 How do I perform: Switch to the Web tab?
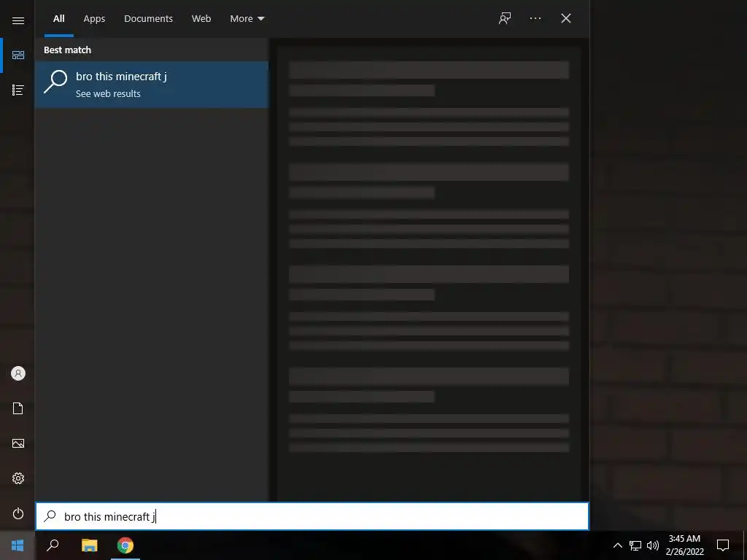[x=201, y=18]
